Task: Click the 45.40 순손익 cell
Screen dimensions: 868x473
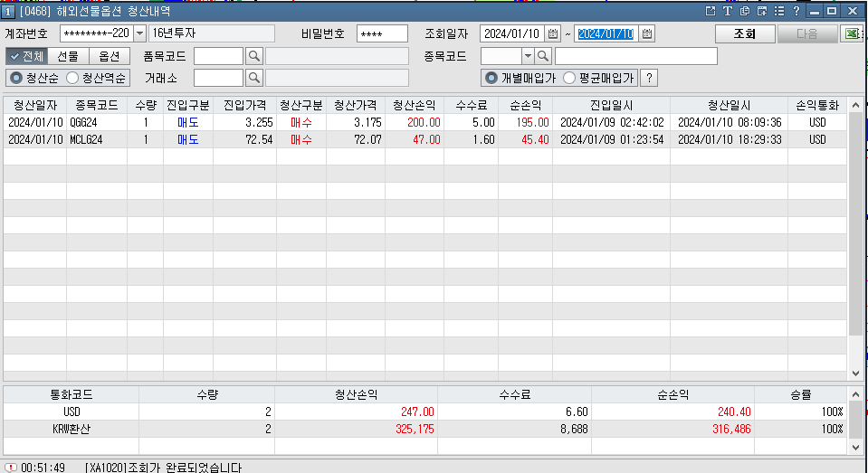Action: click(525, 139)
